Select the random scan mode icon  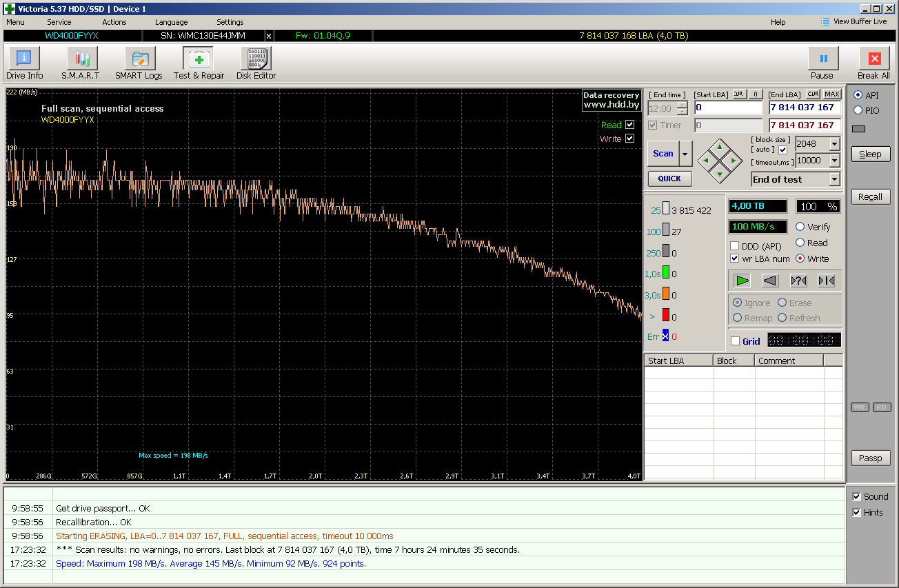pyautogui.click(x=798, y=281)
